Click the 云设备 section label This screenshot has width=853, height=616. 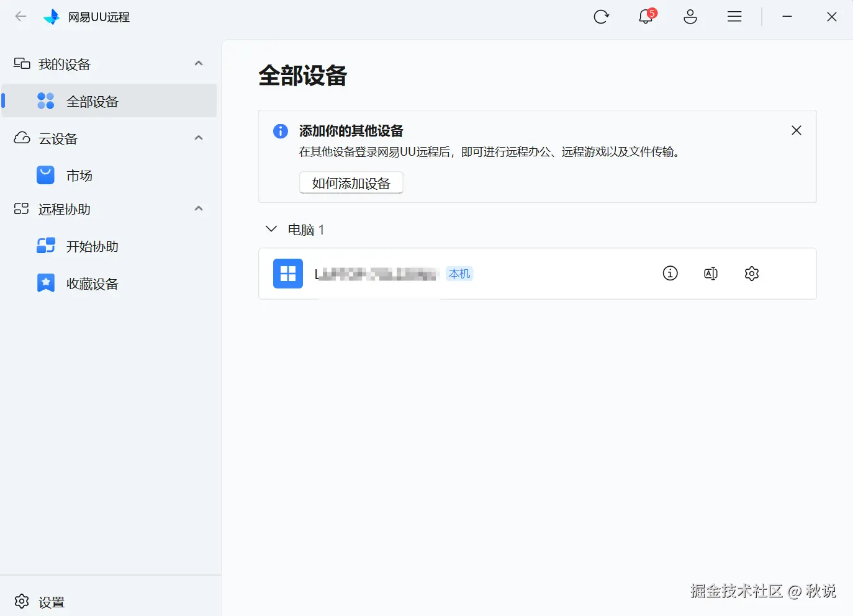point(58,138)
